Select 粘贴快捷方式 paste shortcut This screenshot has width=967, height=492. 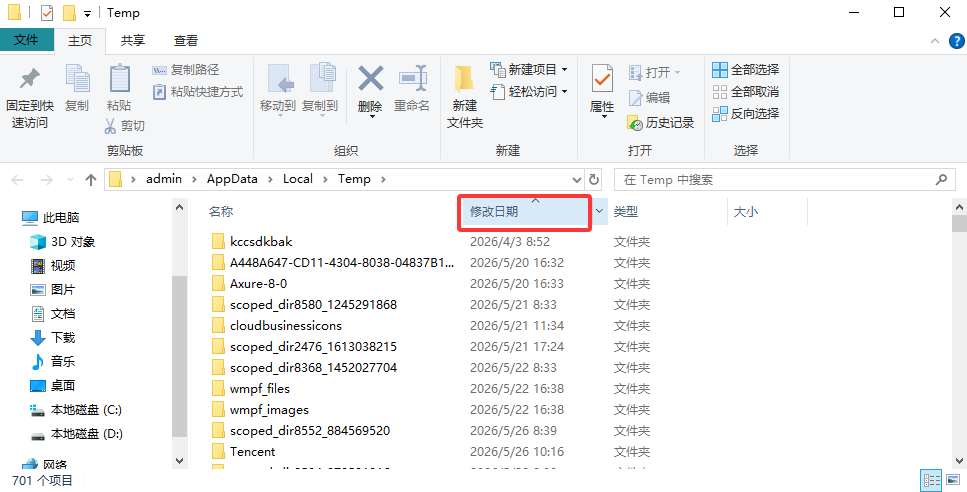pos(198,92)
